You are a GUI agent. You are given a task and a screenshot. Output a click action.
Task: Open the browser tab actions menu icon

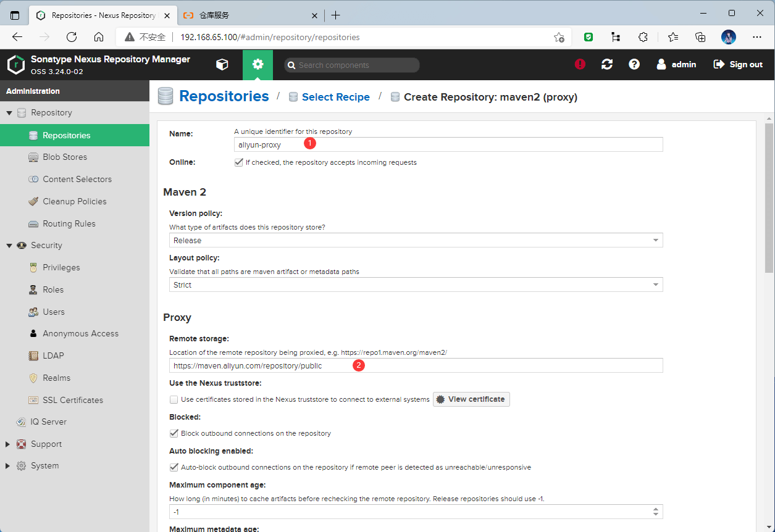tap(15, 15)
